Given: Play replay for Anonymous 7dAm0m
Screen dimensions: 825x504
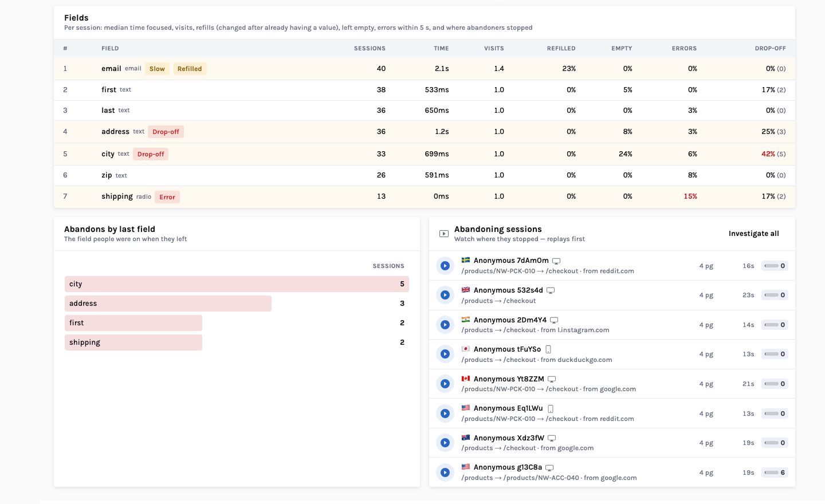Looking at the screenshot, I should point(445,266).
